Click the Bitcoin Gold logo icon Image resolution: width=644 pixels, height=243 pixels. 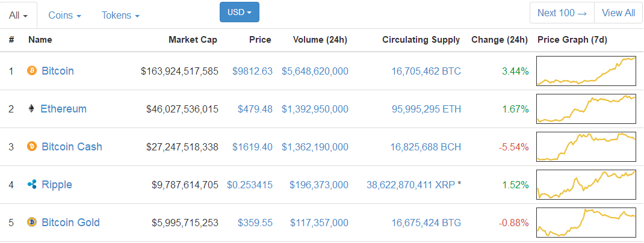click(32, 223)
